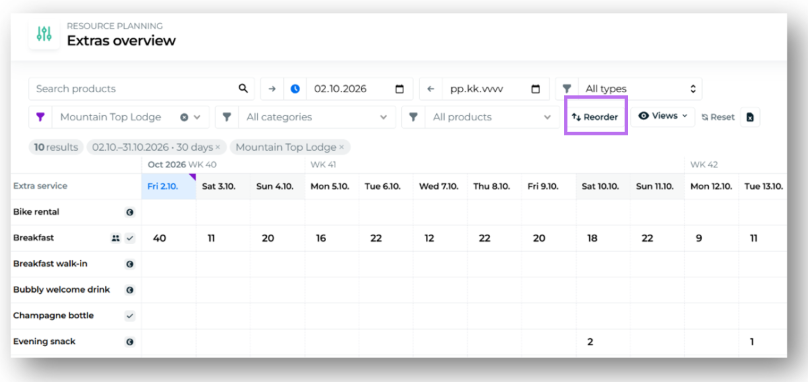Open calendar picker for pp.kk.vvvv field
Viewport: 808px width, 382px height.
(x=535, y=89)
